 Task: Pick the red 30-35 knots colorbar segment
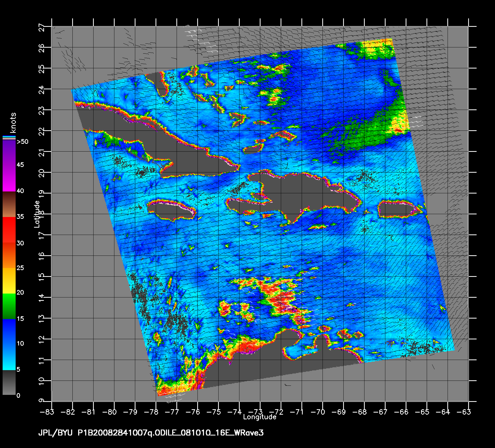point(9,230)
